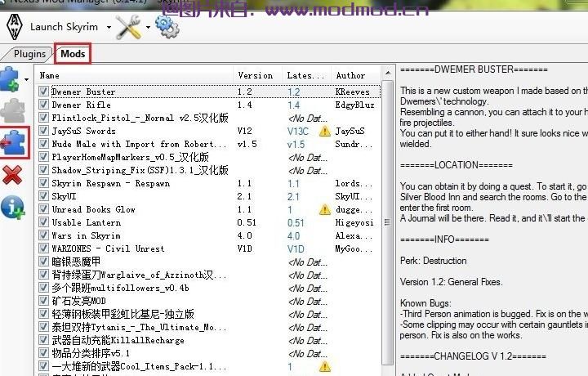Sort the list by the Name column
The height and width of the screenshot is (376, 588).
pyautogui.click(x=134, y=75)
